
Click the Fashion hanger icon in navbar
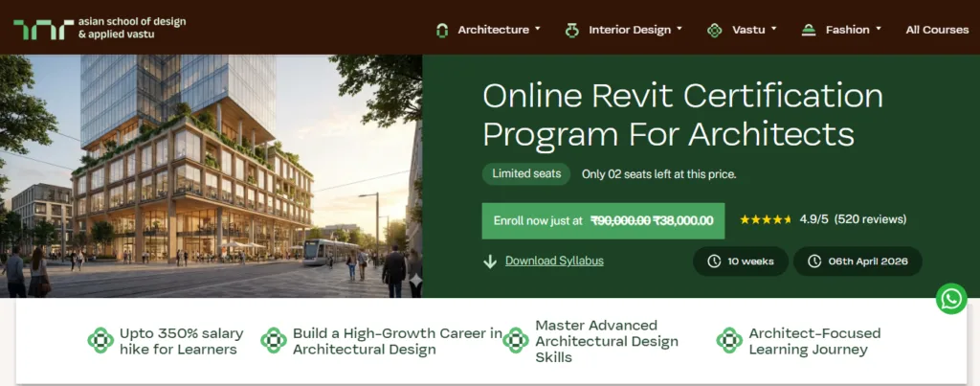pos(809,30)
